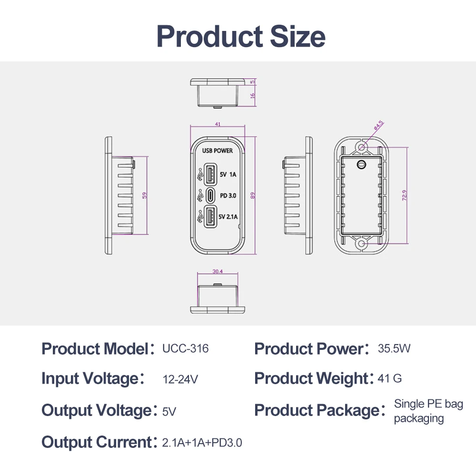Viewport: 476px width, 476px height.
Task: Click the bottom mounting hole on back view
Action: [362, 244]
